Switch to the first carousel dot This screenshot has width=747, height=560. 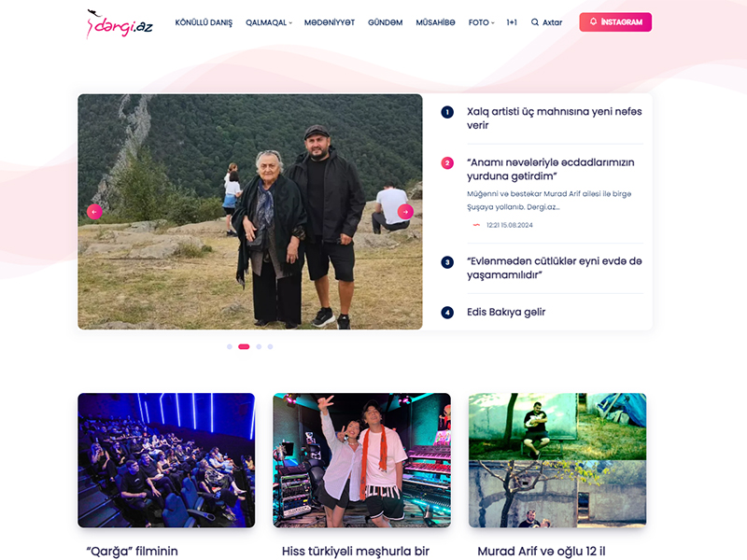230,346
